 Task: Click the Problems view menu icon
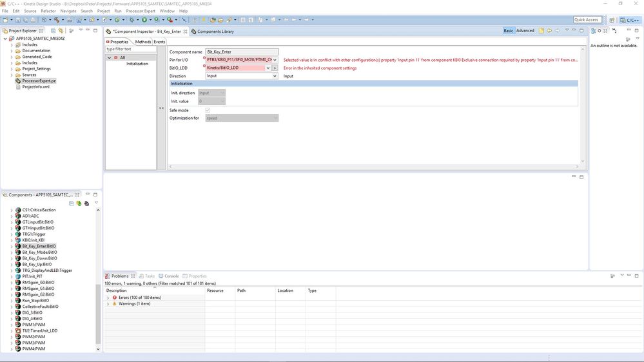point(622,276)
